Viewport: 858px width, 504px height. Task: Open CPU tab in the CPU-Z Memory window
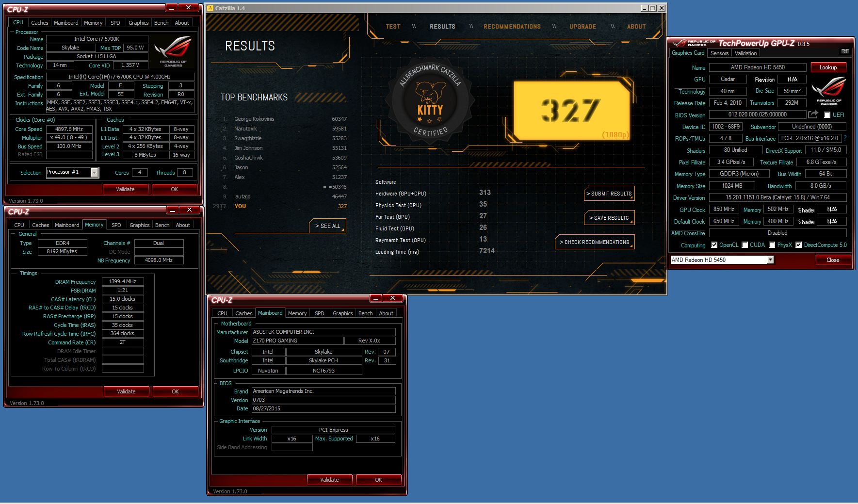click(19, 225)
